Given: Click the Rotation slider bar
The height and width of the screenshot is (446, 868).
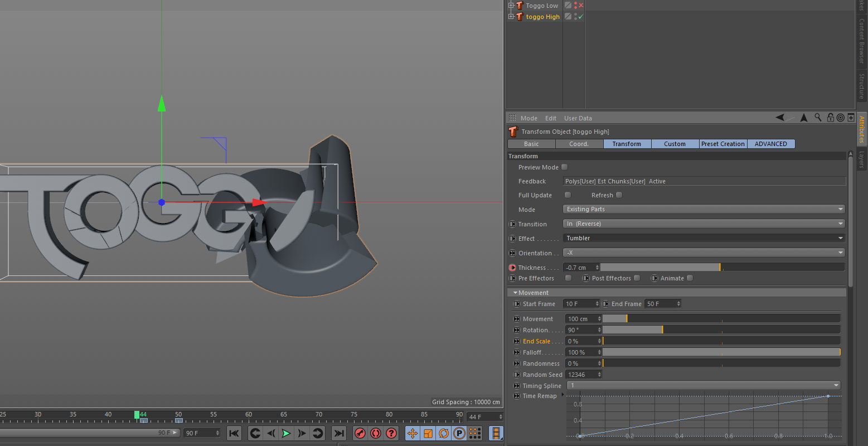Looking at the screenshot, I should pos(721,330).
